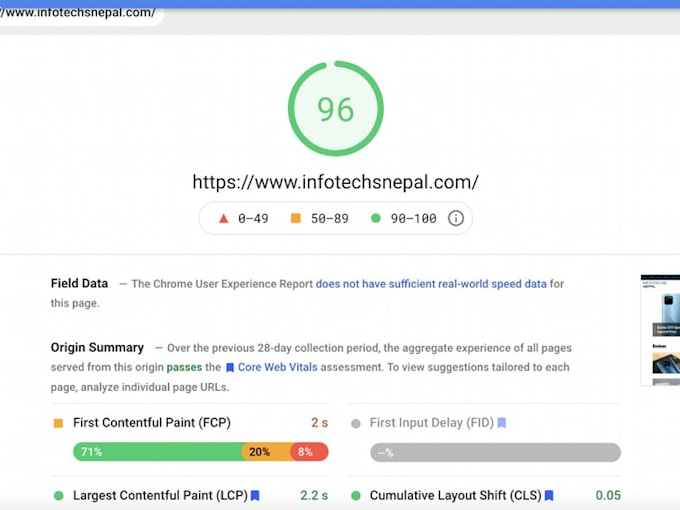
Task: Click the green word 'passes'
Action: [x=184, y=367]
